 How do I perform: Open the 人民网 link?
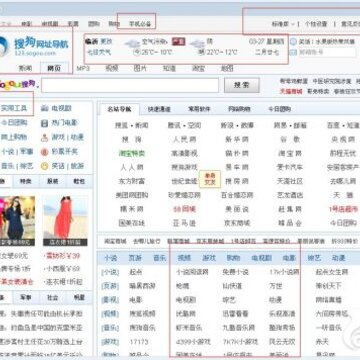(x=185, y=140)
